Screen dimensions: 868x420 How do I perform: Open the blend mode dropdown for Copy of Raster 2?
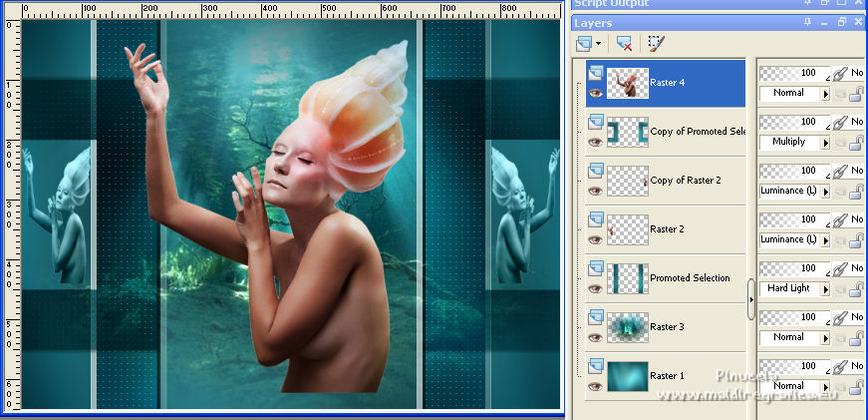click(825, 192)
